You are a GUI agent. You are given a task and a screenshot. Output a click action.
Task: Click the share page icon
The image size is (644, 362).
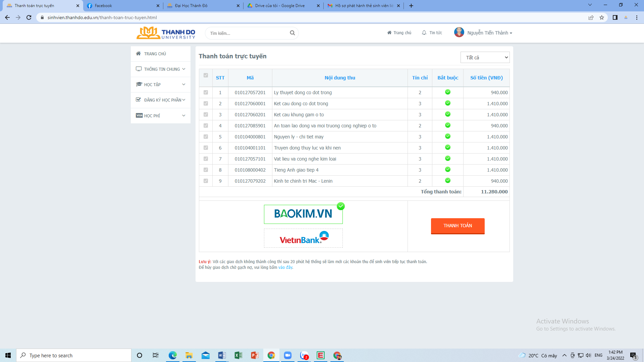pyautogui.click(x=591, y=17)
